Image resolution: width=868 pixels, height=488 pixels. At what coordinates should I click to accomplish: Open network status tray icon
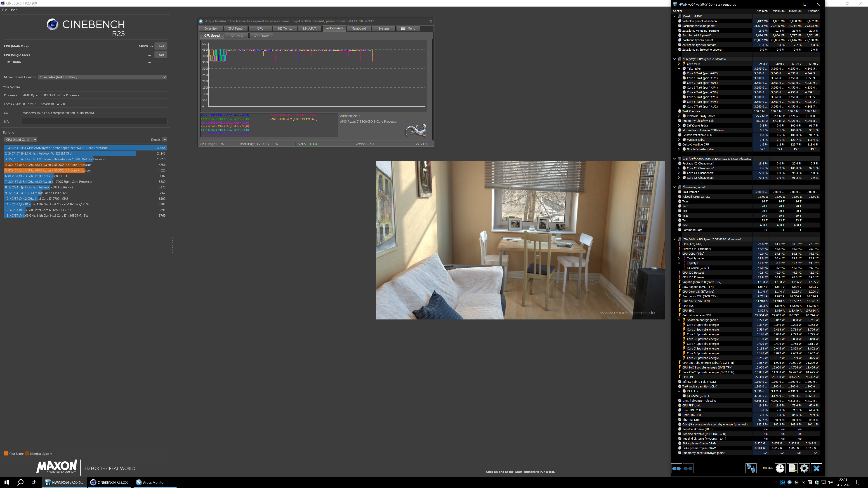(x=823, y=482)
